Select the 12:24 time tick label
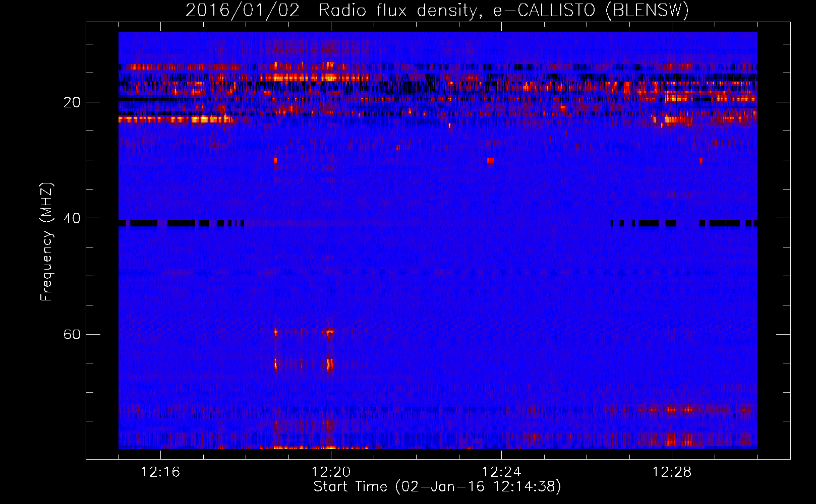The height and width of the screenshot is (504, 816). [501, 472]
